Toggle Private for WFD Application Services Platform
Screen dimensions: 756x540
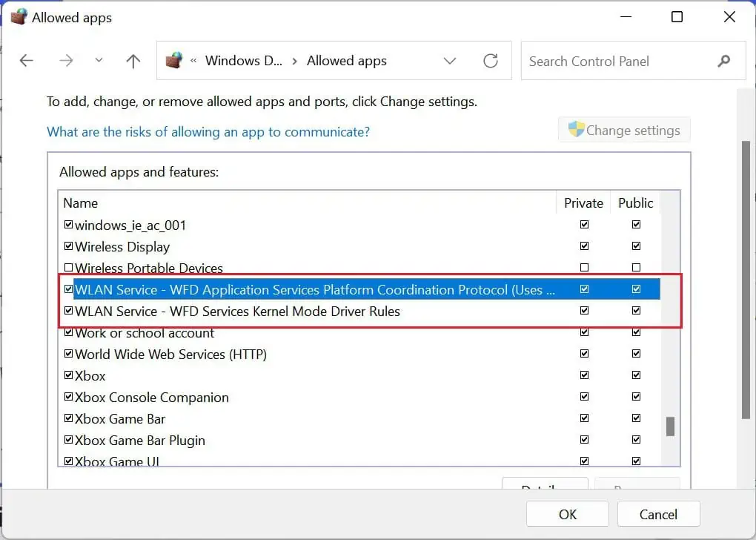(584, 289)
